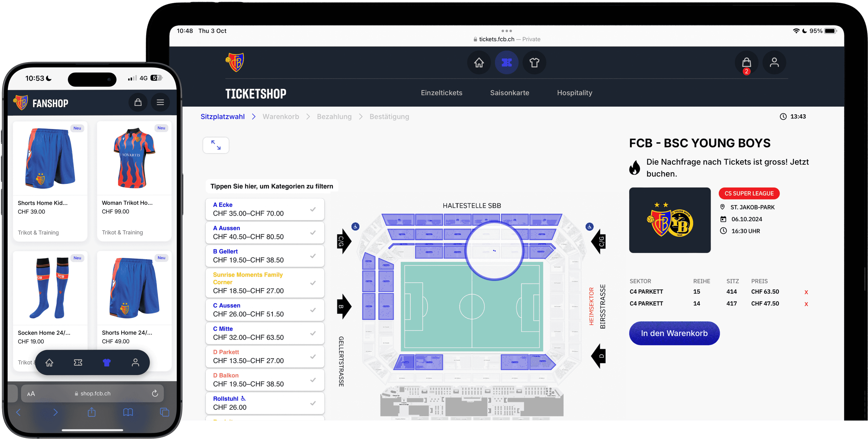Open the AA text size menu in Safari
The width and height of the screenshot is (868, 439).
(31, 394)
